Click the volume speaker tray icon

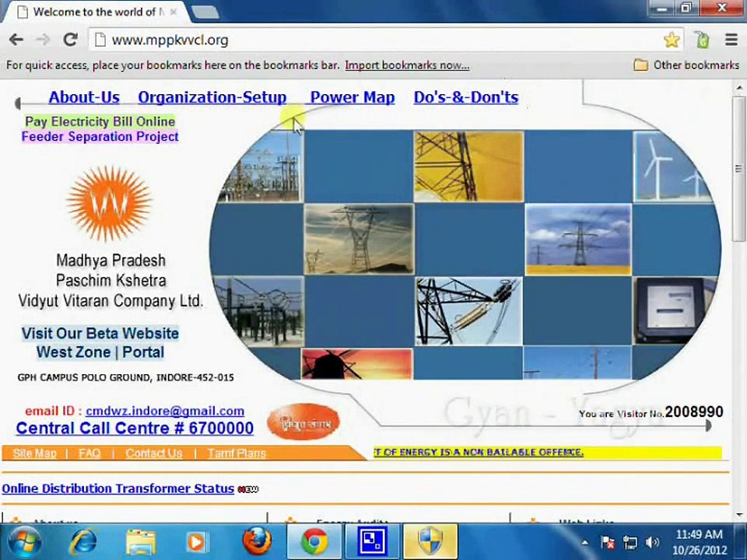pyautogui.click(x=652, y=542)
